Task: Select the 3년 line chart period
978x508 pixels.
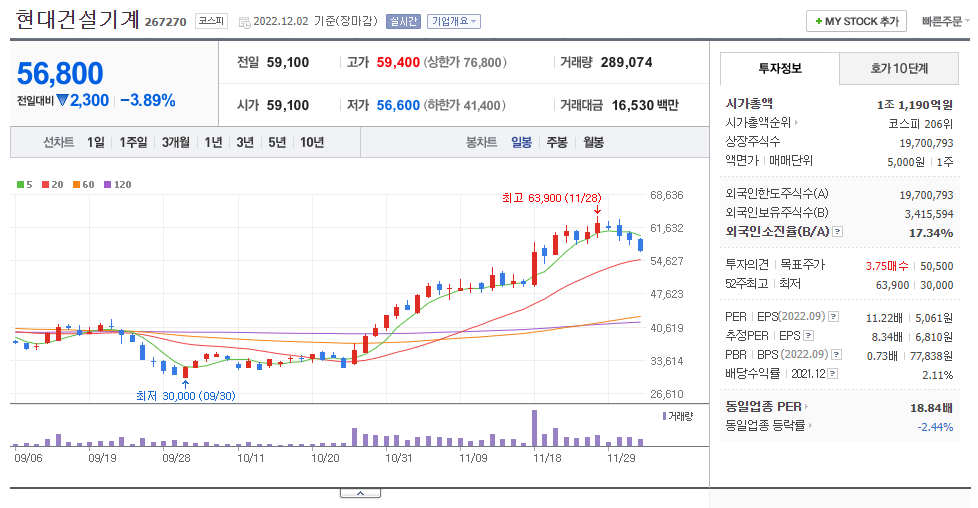Action: tap(245, 142)
